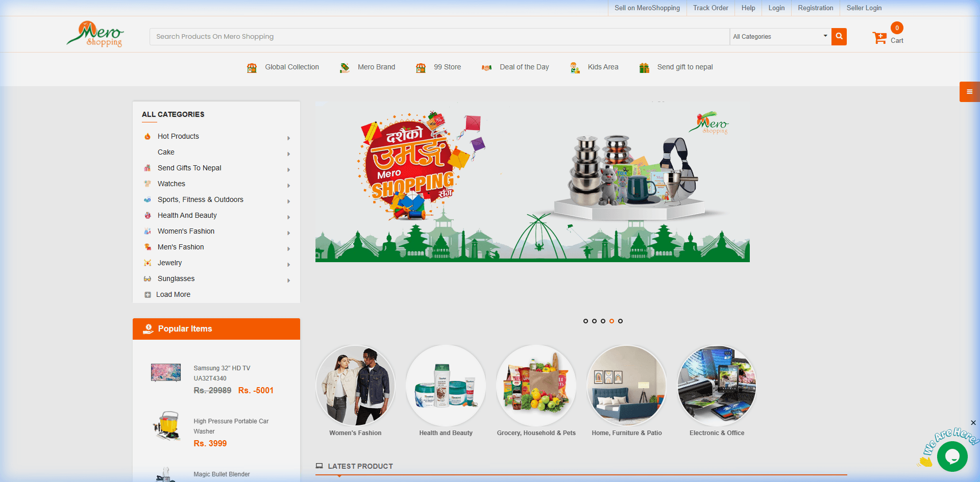Click the orange search magnifier button

[x=839, y=37]
